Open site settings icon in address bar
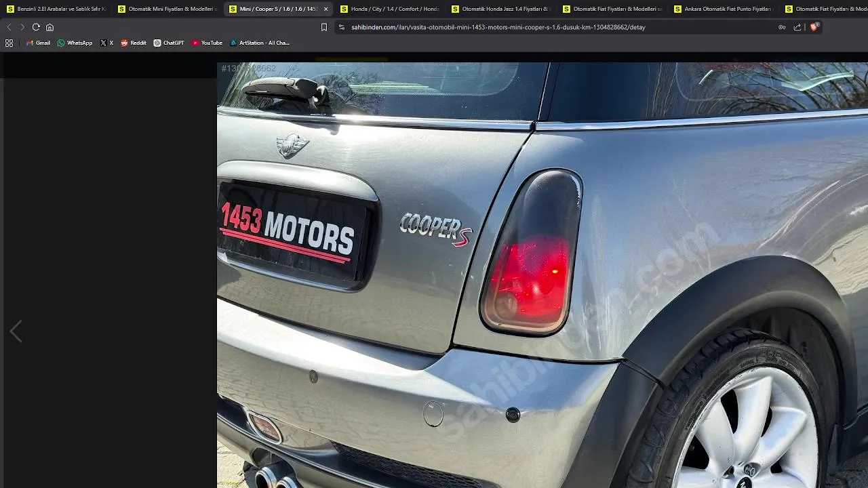Screen dimensions: 868x488 [342, 27]
